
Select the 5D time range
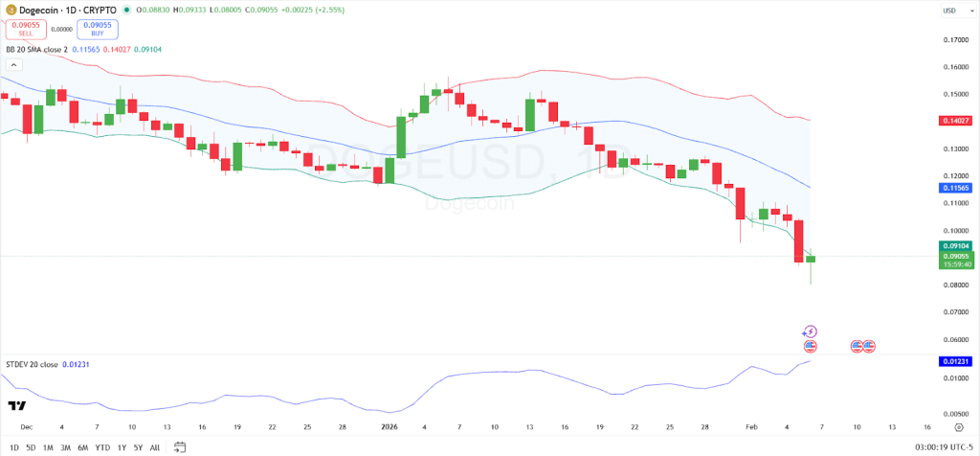tap(31, 447)
